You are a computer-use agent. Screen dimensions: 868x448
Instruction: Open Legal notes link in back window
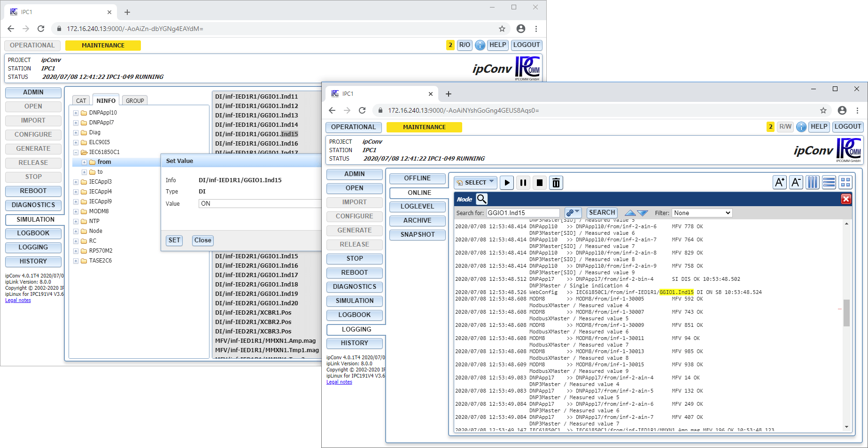point(18,301)
